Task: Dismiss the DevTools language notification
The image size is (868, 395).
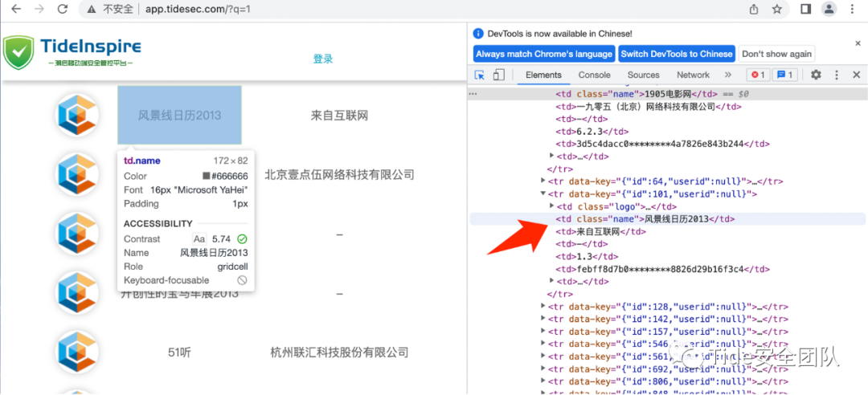Action: coord(858,43)
